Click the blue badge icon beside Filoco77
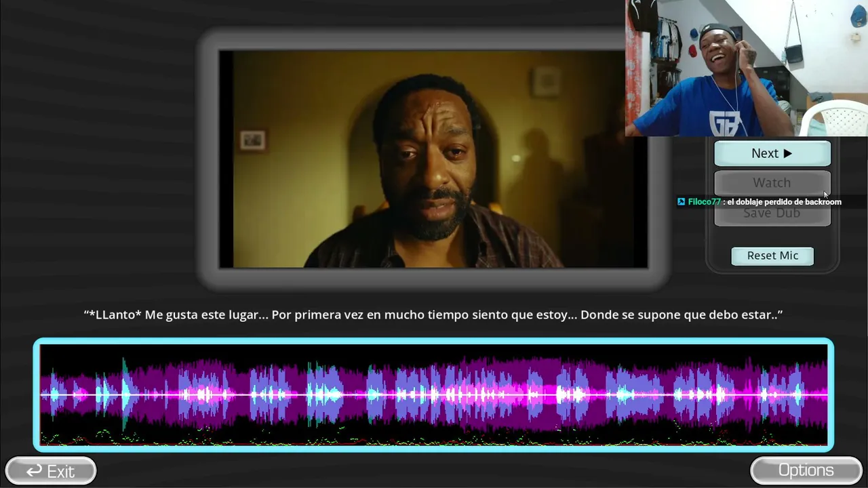 [682, 202]
